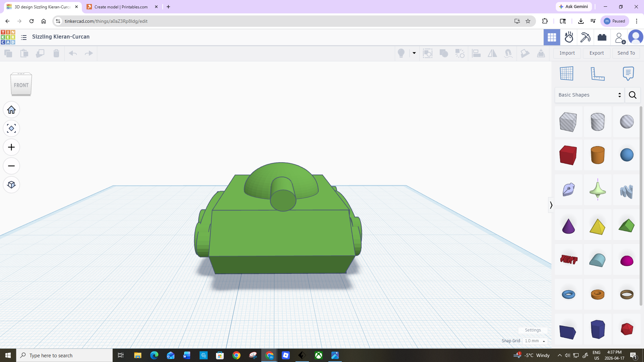Click the FRONT face of view cube
This screenshot has width=644, height=362.
(x=21, y=85)
